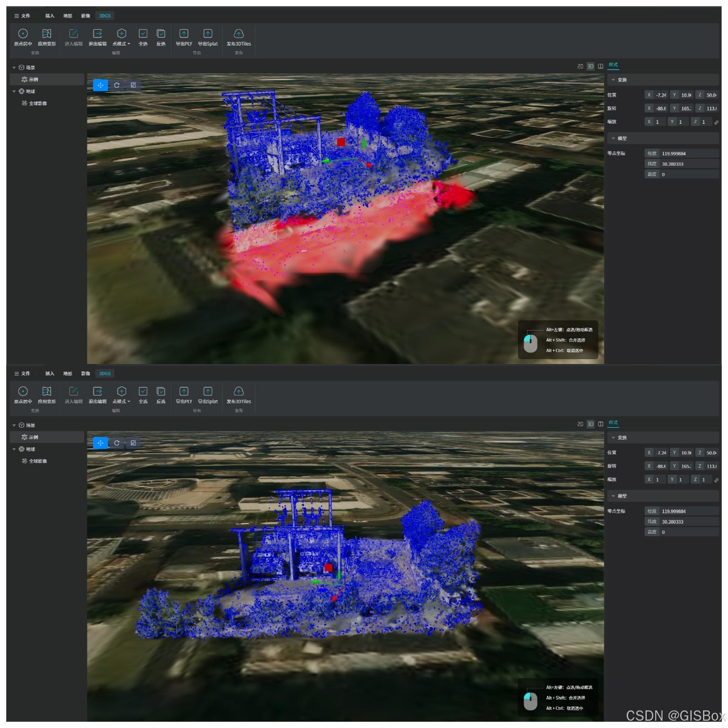Collapse 场景 tree node in lower screenshot
This screenshot has height=728, width=728.
point(14,425)
